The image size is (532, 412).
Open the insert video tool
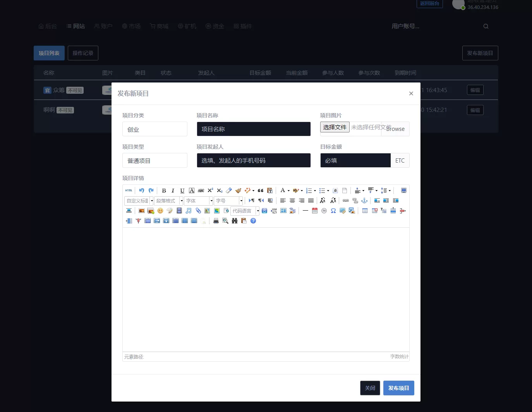pos(179,211)
